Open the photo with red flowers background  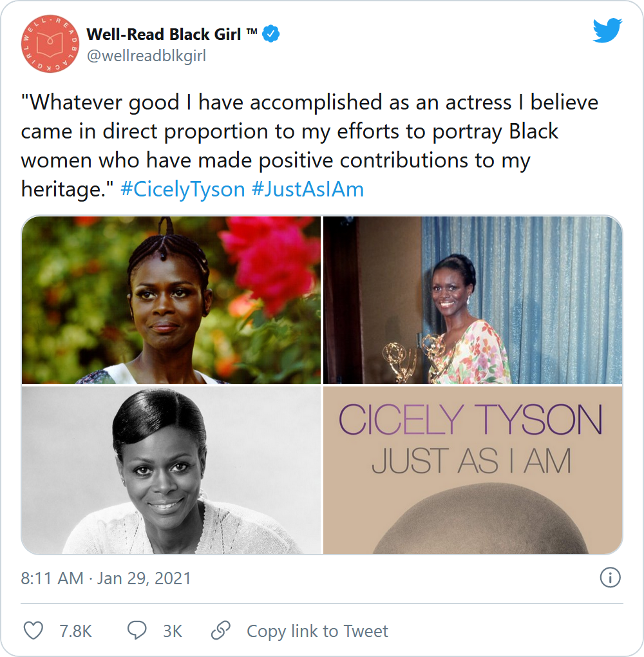171,300
